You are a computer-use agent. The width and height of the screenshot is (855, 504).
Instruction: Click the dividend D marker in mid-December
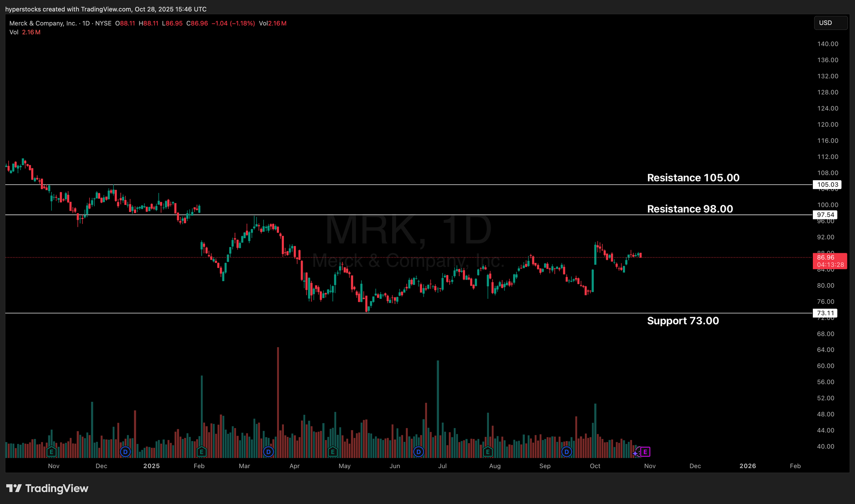tap(125, 451)
